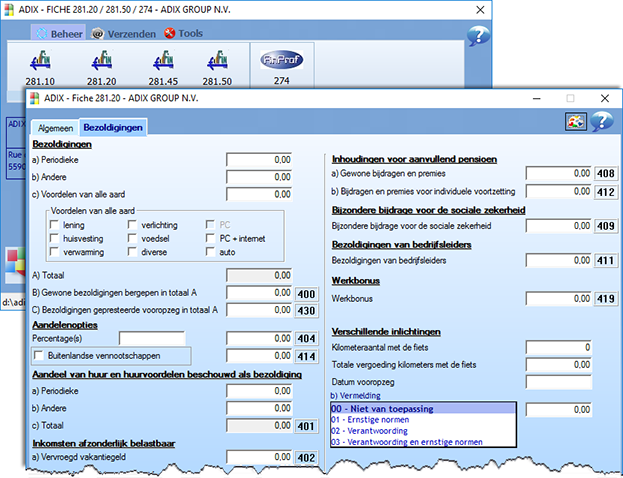This screenshot has width=623, height=478.
Task: Click the Kilometeraantal met de fiets field
Action: [x=559, y=347]
